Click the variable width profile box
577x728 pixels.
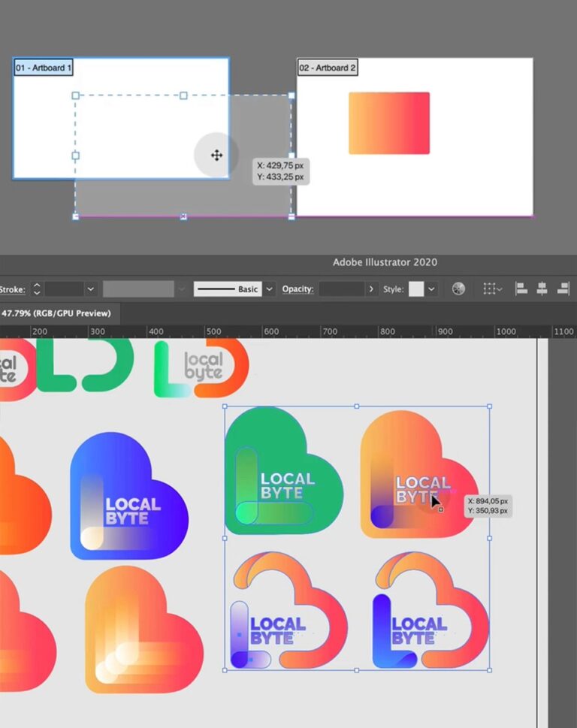tap(138, 288)
